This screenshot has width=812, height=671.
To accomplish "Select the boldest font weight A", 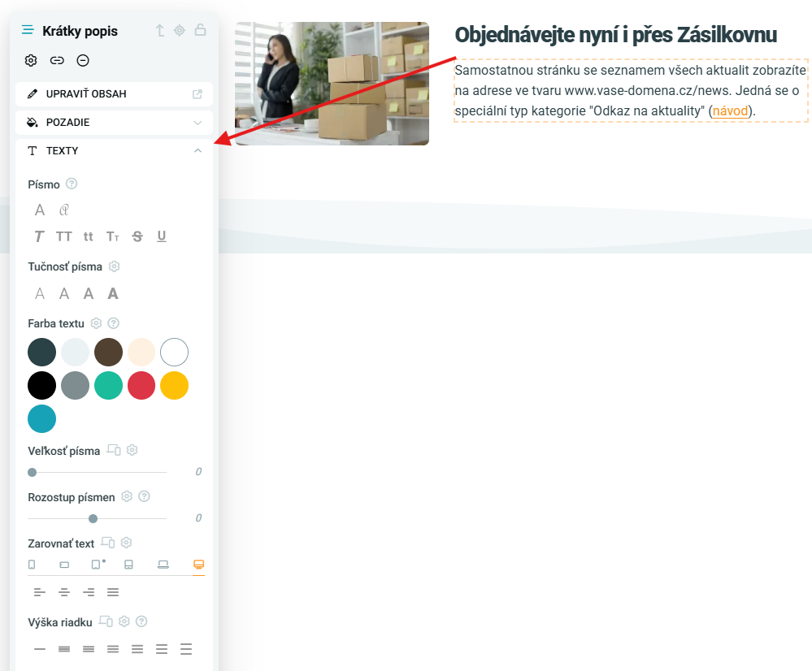I will pos(113,294).
